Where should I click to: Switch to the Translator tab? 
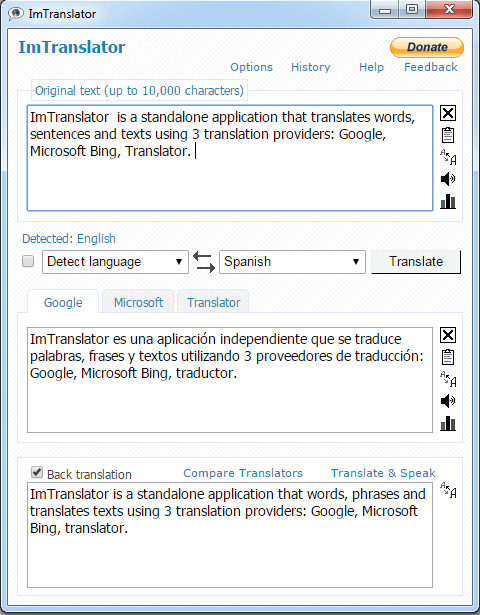(213, 302)
